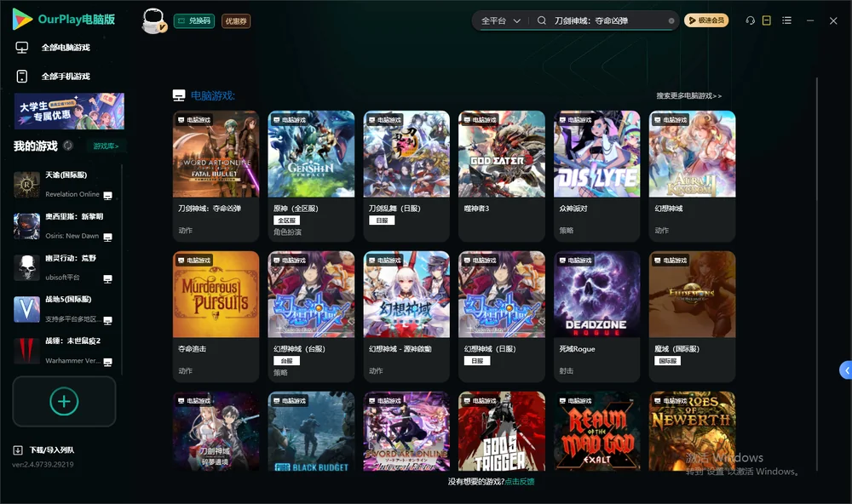Open the God's Trigger game card
The image size is (852, 504).
tap(502, 432)
